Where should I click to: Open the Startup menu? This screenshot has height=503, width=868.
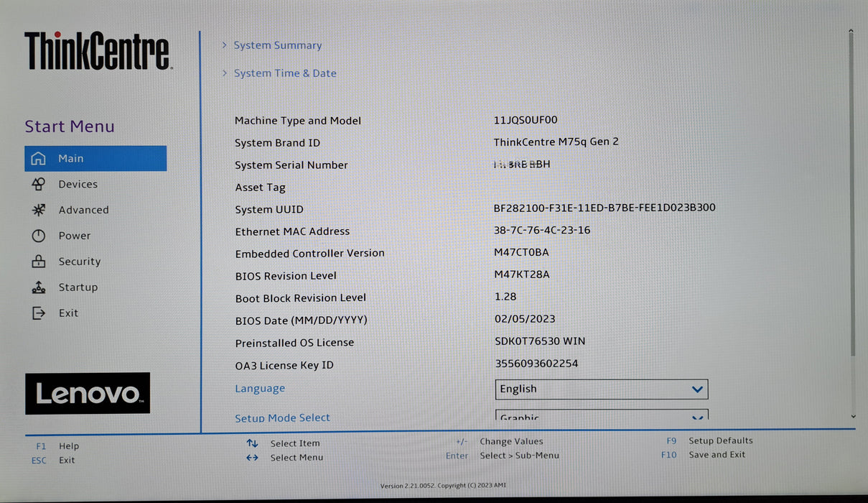[78, 287]
